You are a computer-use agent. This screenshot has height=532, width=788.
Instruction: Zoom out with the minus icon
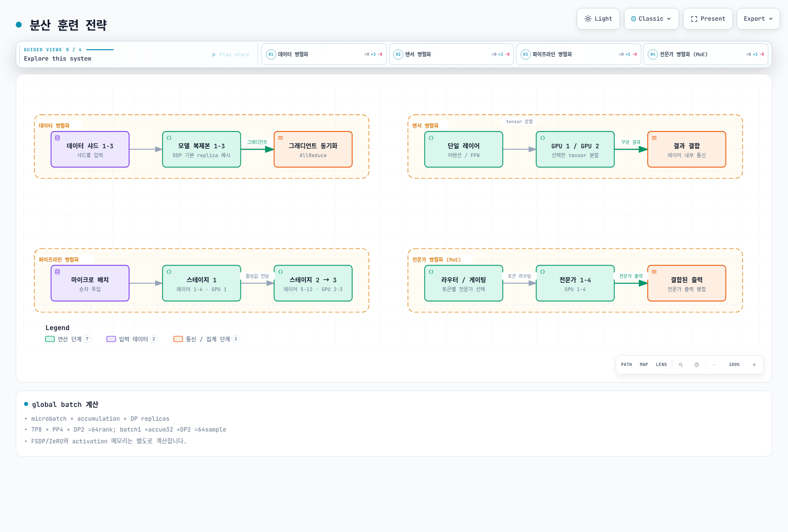pyautogui.click(x=714, y=365)
